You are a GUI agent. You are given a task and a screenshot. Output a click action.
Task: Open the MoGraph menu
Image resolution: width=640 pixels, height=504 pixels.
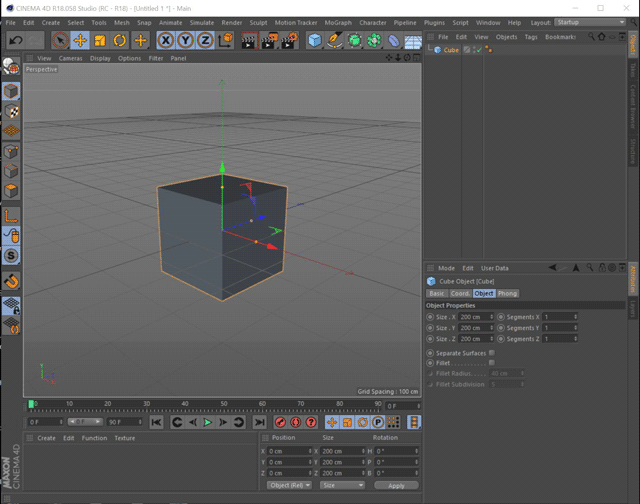coord(338,23)
